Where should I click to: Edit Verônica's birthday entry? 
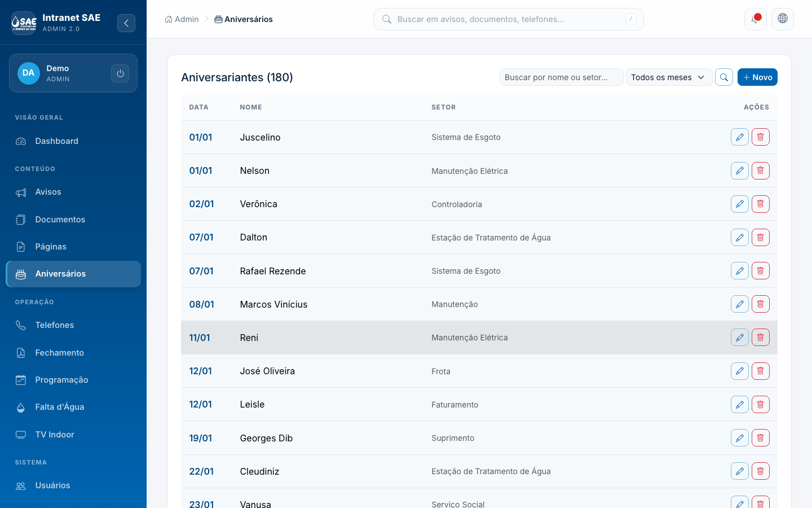(740, 204)
